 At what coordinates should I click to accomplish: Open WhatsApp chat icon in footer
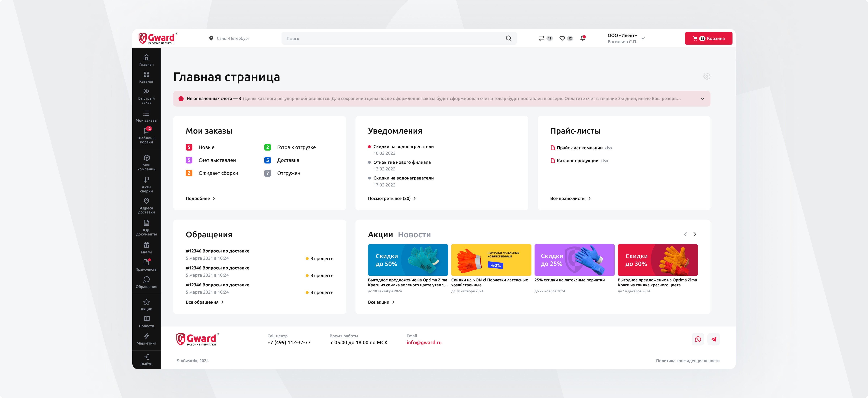698,339
